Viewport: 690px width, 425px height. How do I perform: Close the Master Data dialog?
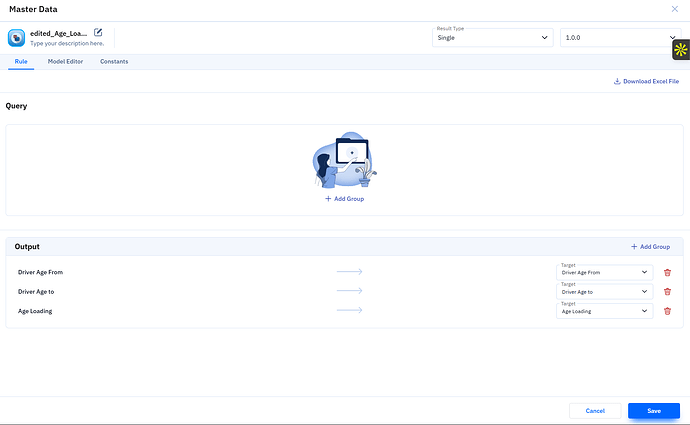[x=675, y=9]
